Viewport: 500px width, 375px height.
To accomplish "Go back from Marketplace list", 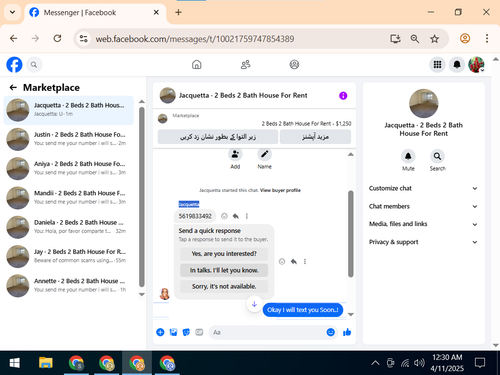I will point(13,87).
